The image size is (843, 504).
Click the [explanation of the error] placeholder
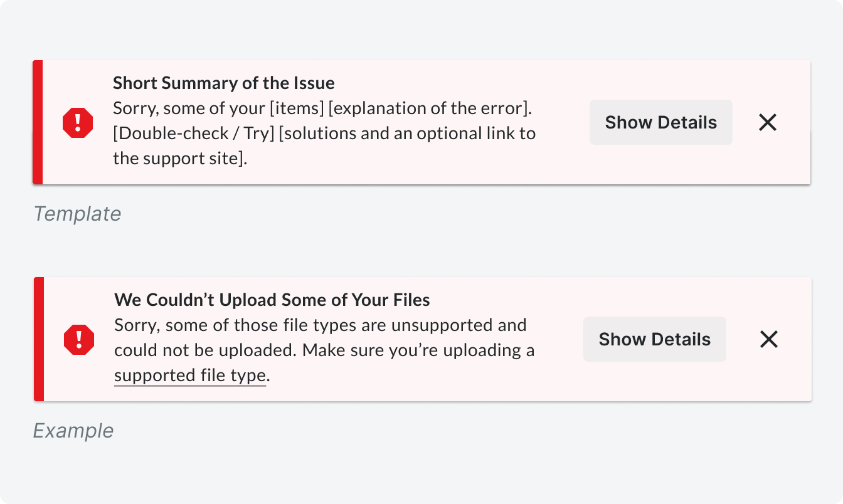430,108
